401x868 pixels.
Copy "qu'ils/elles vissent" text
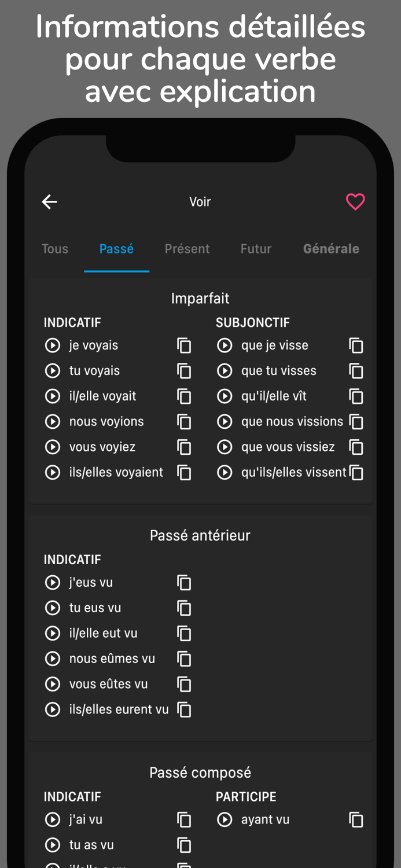pyautogui.click(x=356, y=472)
